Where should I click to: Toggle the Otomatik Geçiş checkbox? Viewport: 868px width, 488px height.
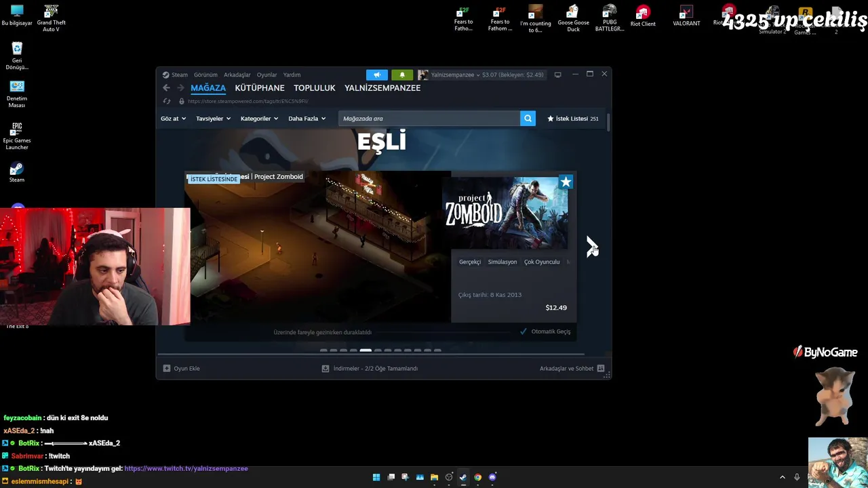(x=523, y=331)
